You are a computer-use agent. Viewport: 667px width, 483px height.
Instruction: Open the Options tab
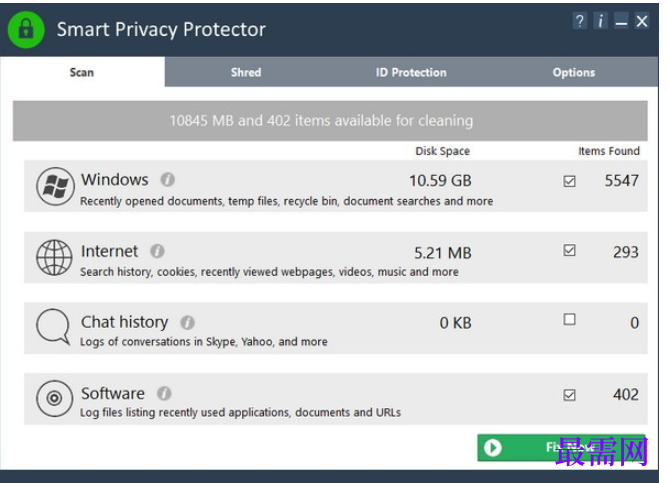pyautogui.click(x=574, y=72)
